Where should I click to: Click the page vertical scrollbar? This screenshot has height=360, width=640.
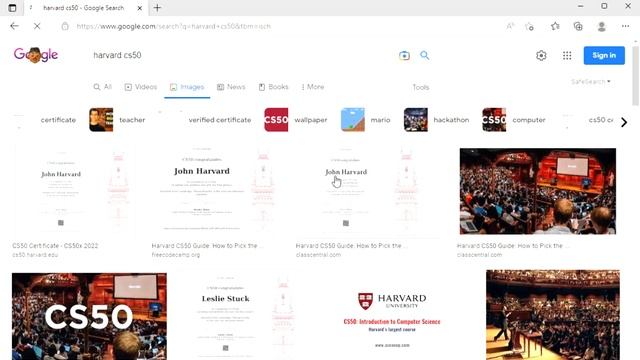[x=636, y=76]
